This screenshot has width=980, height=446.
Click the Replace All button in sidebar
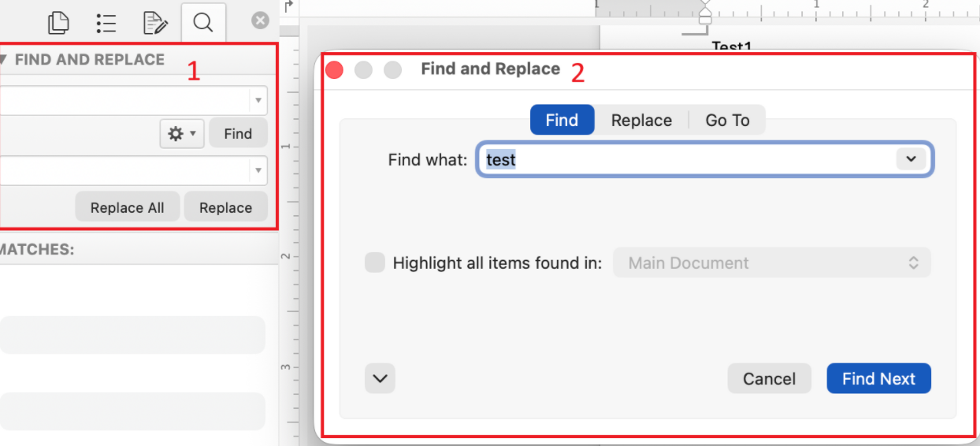pos(128,207)
